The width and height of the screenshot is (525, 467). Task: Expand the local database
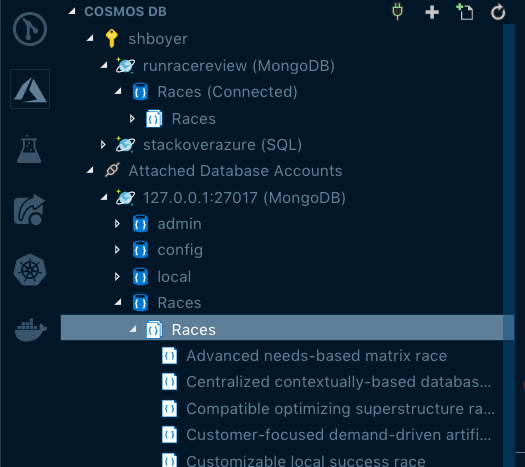pyautogui.click(x=117, y=277)
